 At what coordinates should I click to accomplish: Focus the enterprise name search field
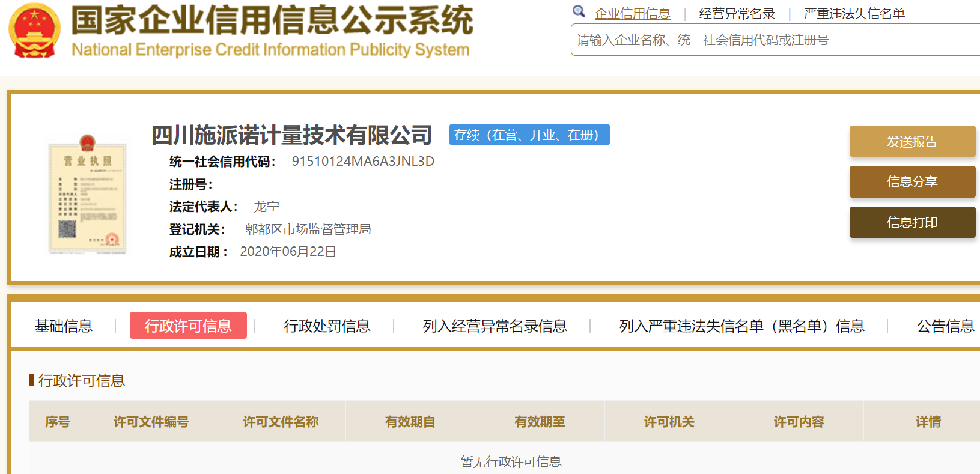pyautogui.click(x=775, y=40)
